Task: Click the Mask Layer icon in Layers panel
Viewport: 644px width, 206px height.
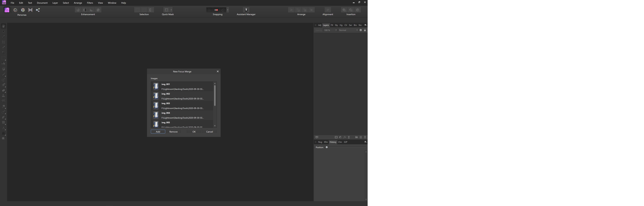Action: click(336, 137)
